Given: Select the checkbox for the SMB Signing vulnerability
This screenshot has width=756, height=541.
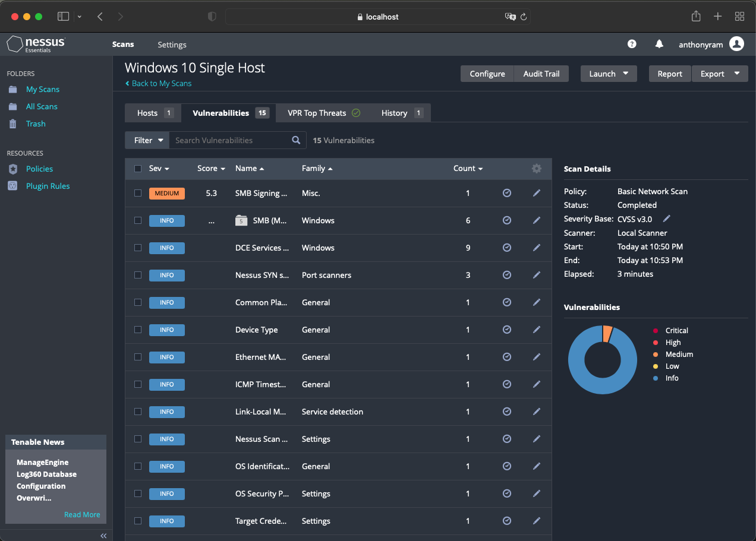Looking at the screenshot, I should pyautogui.click(x=137, y=193).
